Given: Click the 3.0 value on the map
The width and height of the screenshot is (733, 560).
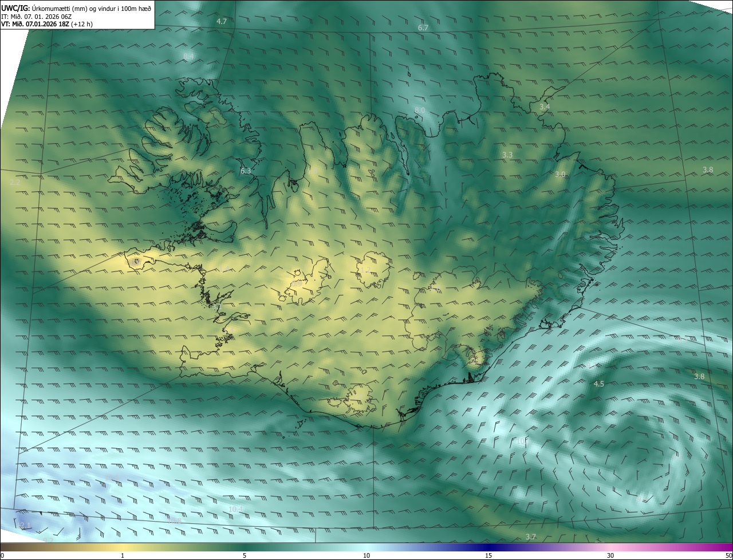Looking at the screenshot, I should (x=560, y=174).
